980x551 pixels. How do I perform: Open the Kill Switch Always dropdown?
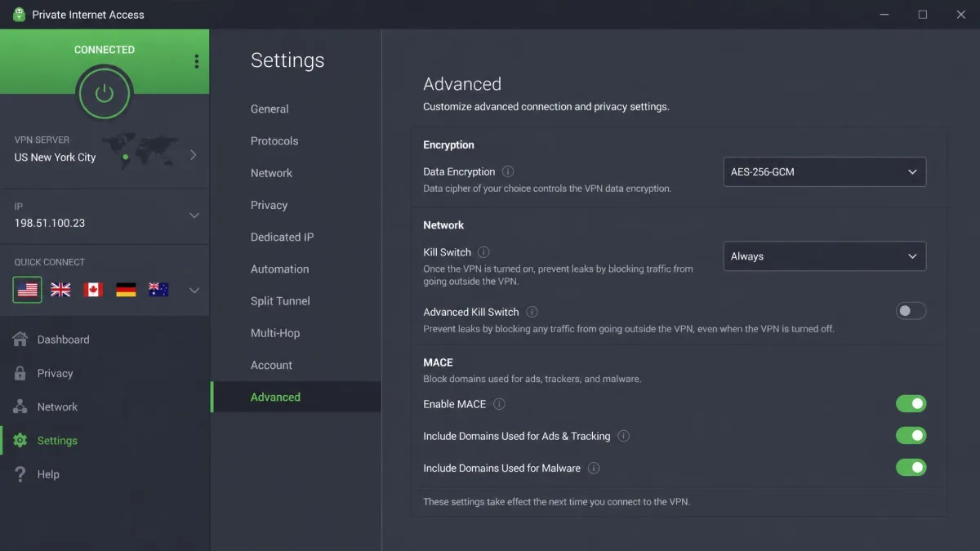point(825,256)
